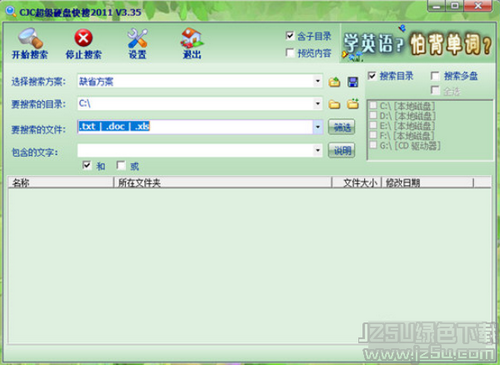Toggle 搜索目录 checkbox
Image resolution: width=500 pixels, height=365 pixels.
(x=372, y=76)
